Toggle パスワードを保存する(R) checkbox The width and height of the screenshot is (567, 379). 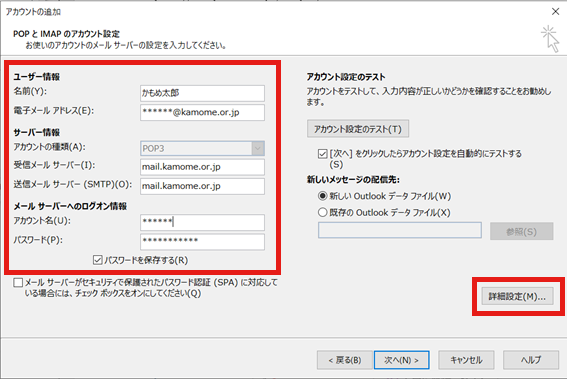pyautogui.click(x=97, y=260)
